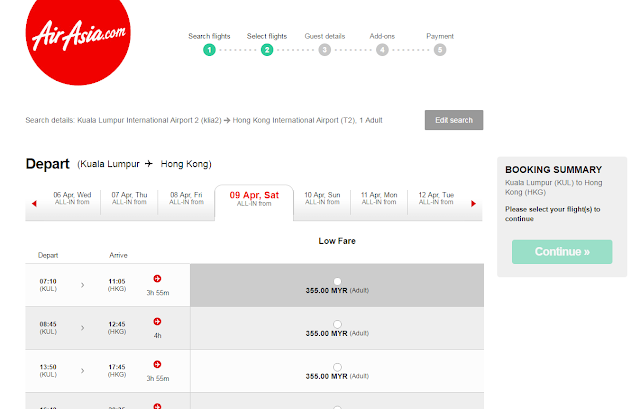The height and width of the screenshot is (409, 640).
Task: Click red flight info icon for 13:50 flight
Action: coord(157,364)
